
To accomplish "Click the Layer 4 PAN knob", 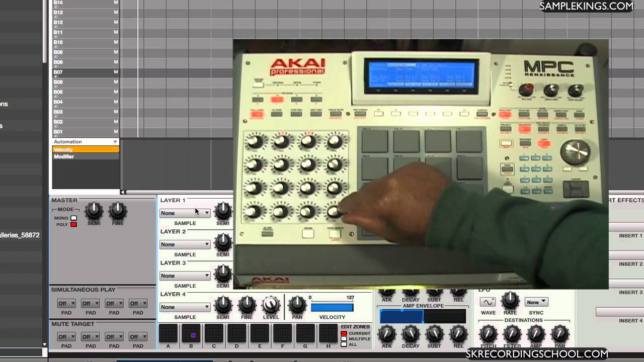I will 297,305.
